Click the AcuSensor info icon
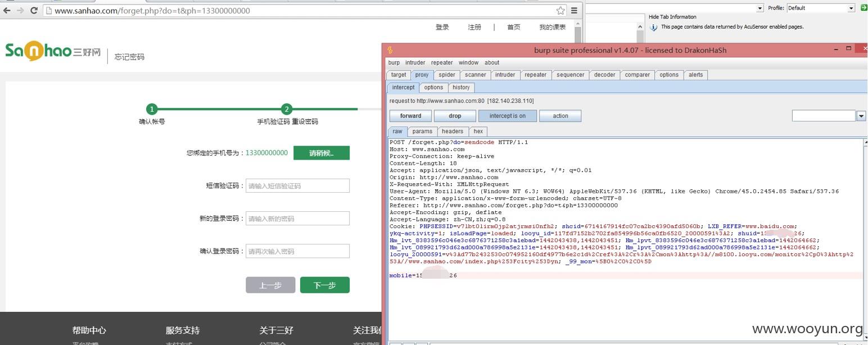868x345 pixels. 654,27
